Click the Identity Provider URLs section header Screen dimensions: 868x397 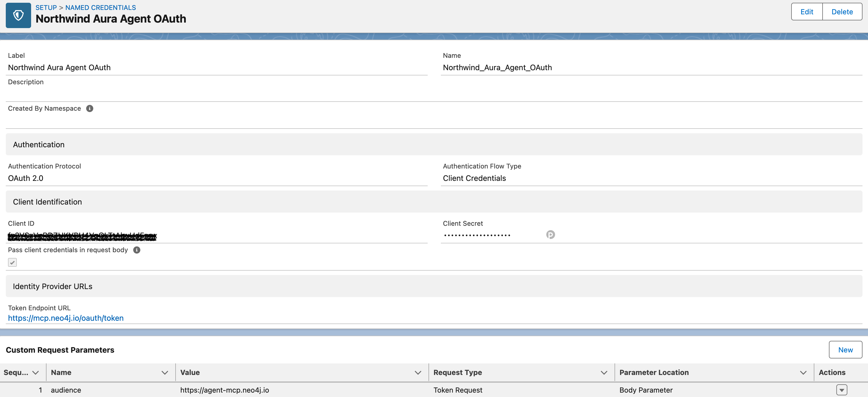click(x=434, y=286)
